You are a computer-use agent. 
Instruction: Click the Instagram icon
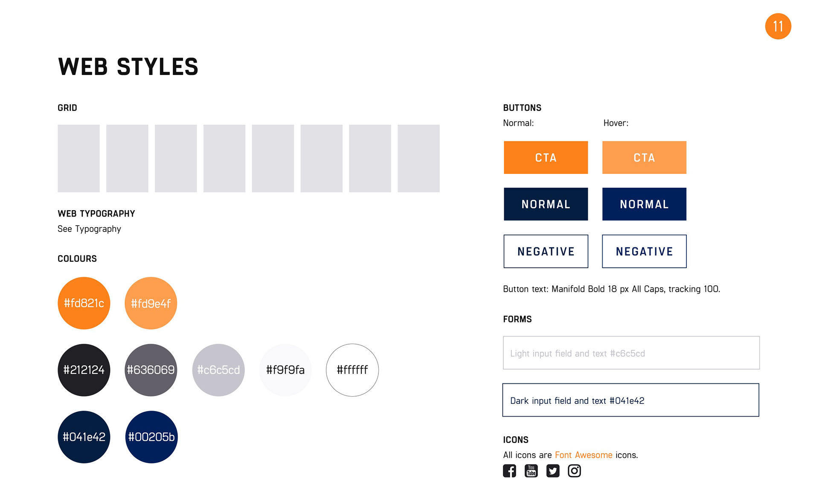point(574,471)
